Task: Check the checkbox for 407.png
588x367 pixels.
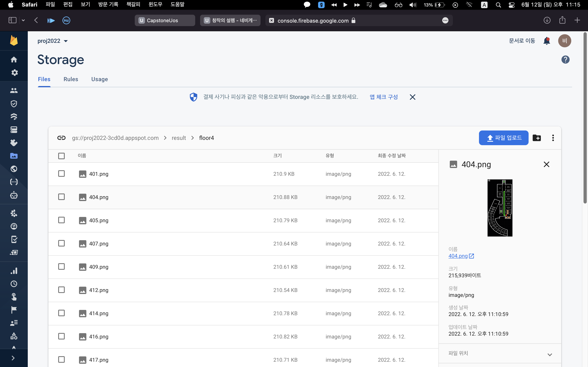Action: [x=61, y=243]
